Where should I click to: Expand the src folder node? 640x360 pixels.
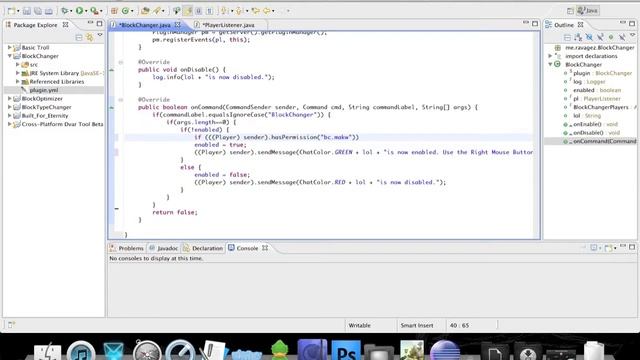18,64
